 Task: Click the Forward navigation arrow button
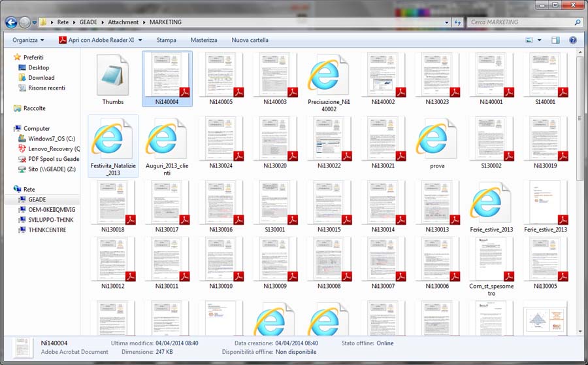pos(25,22)
